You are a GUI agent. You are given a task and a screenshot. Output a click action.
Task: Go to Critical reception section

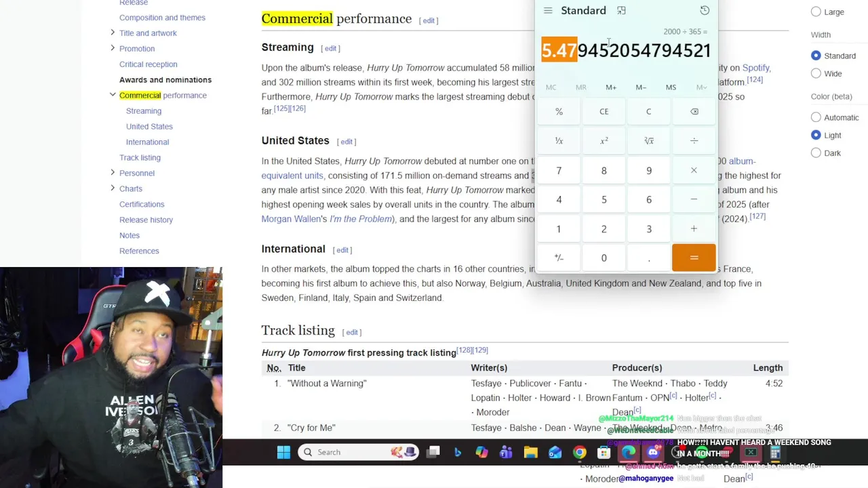coord(148,64)
